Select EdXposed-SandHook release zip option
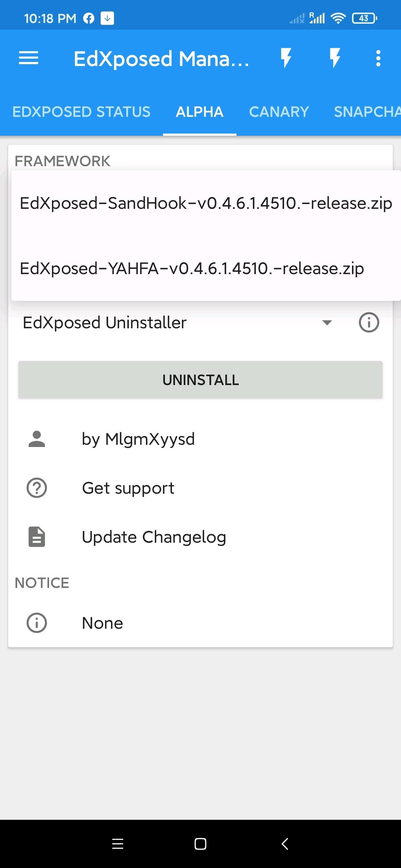The width and height of the screenshot is (401, 868). click(x=206, y=203)
